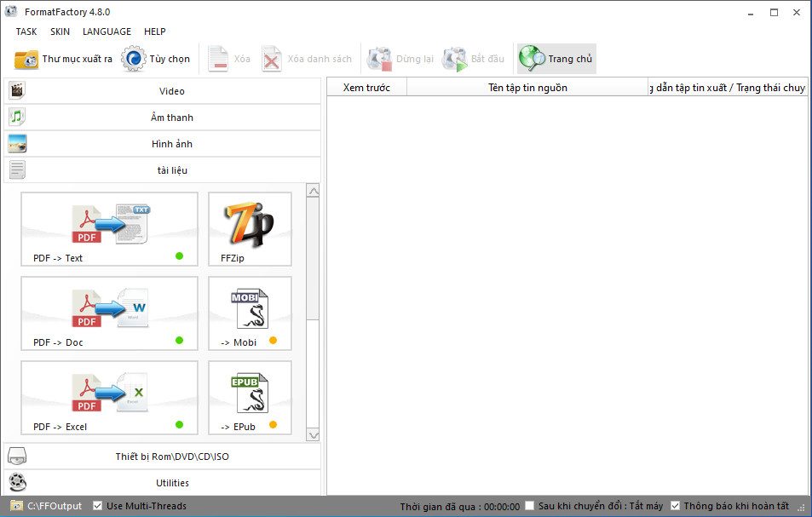Click the Dừng lại stop icon
The width and height of the screenshot is (812, 517).
tap(380, 59)
